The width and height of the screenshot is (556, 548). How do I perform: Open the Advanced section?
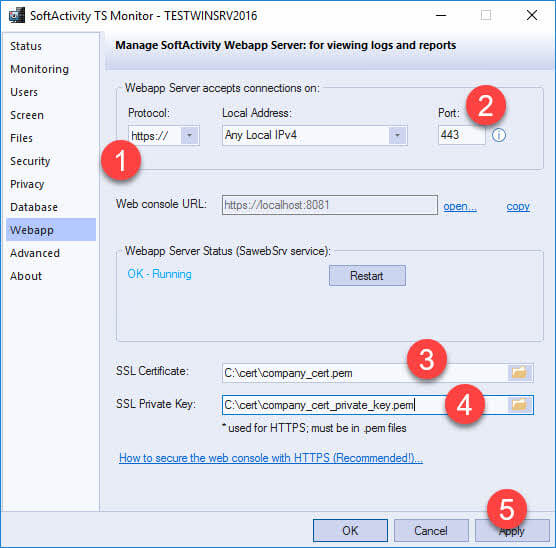coord(35,253)
